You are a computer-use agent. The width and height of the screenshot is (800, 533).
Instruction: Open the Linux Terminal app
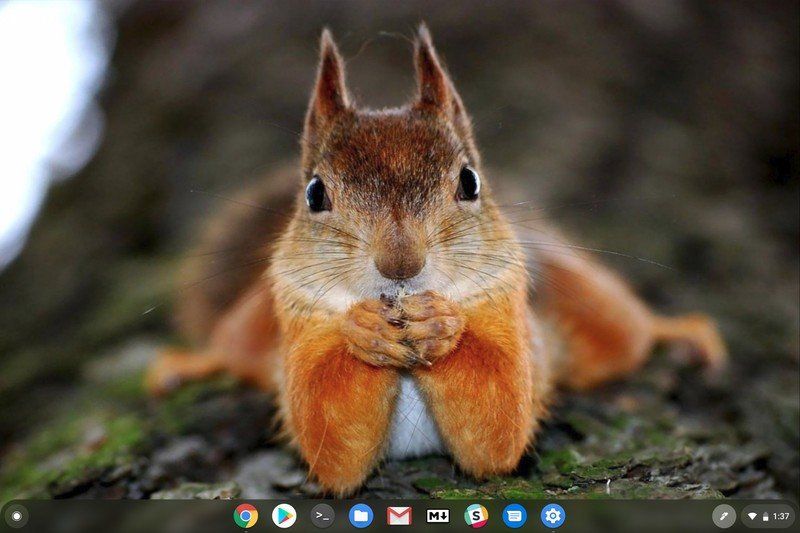(322, 516)
